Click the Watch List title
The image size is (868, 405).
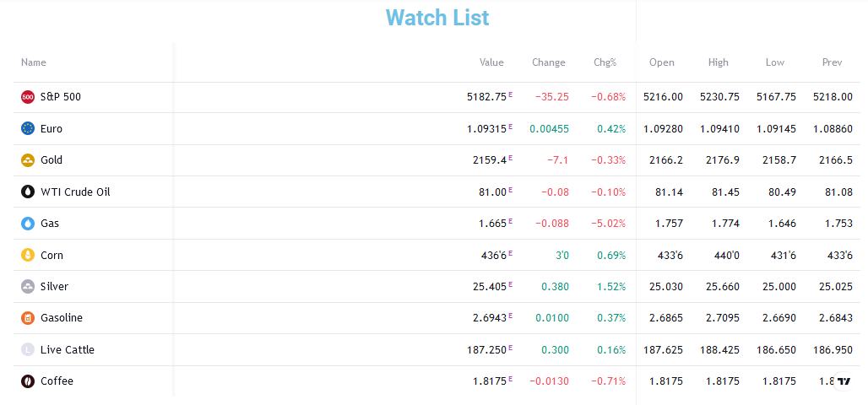pyautogui.click(x=437, y=18)
